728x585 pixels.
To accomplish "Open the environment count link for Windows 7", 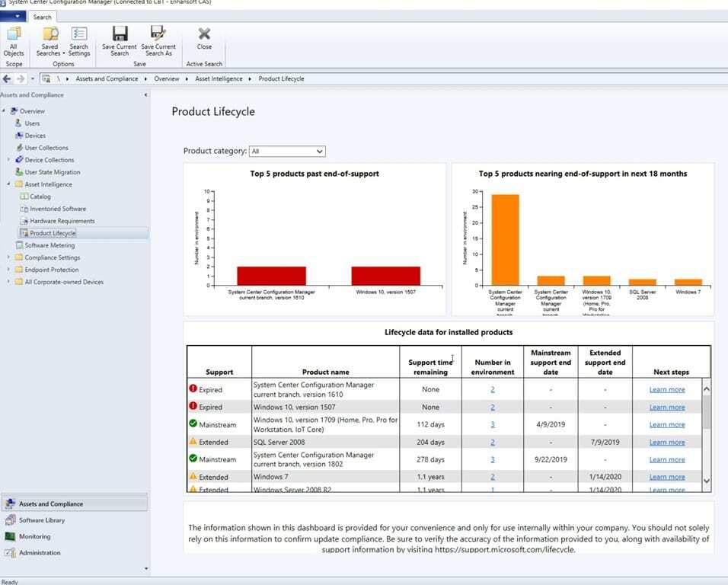I will 493,476.
